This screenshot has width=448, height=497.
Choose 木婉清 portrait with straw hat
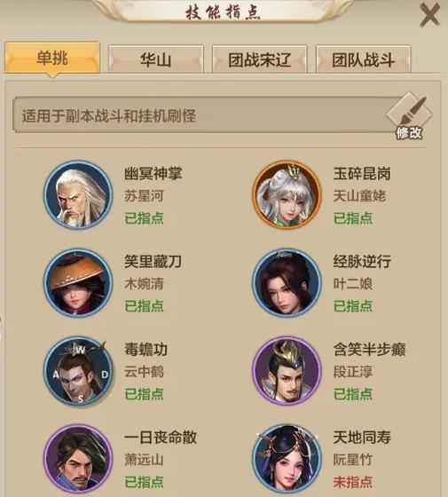click(78, 282)
